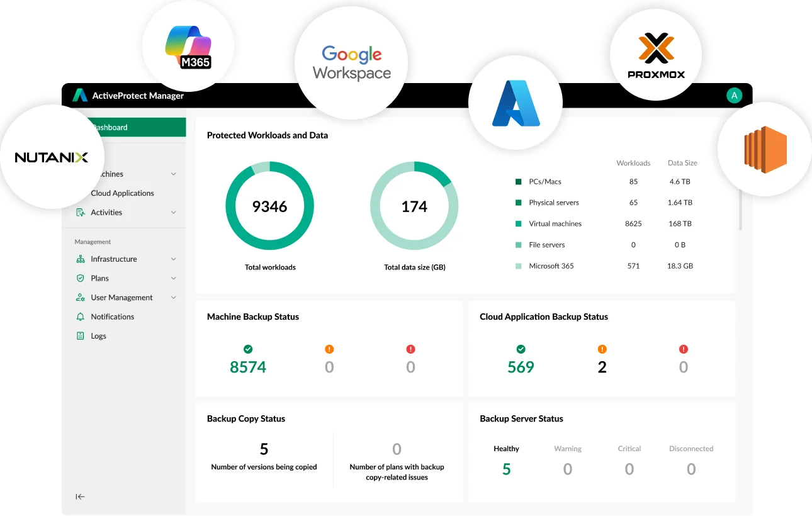812x516 pixels.
Task: Open Notifications in the sidebar
Action: click(x=112, y=317)
